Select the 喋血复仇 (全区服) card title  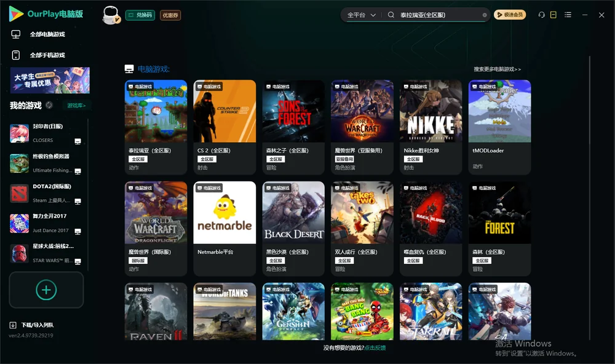point(425,252)
